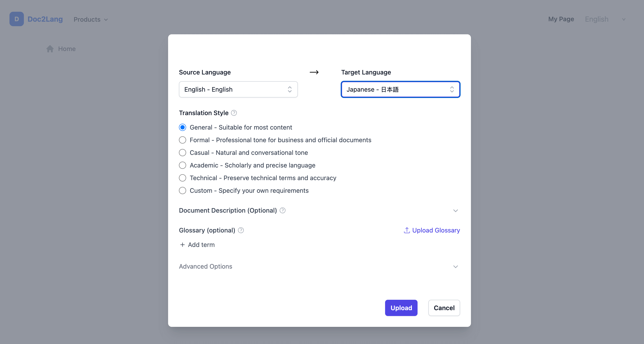The image size is (644, 344).
Task: Expand Document Description section chevron
Action: tap(455, 211)
